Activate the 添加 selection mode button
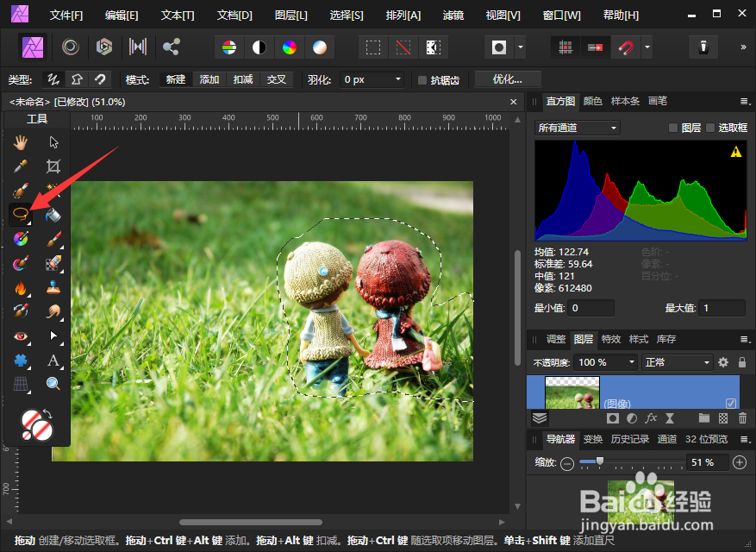 209,79
